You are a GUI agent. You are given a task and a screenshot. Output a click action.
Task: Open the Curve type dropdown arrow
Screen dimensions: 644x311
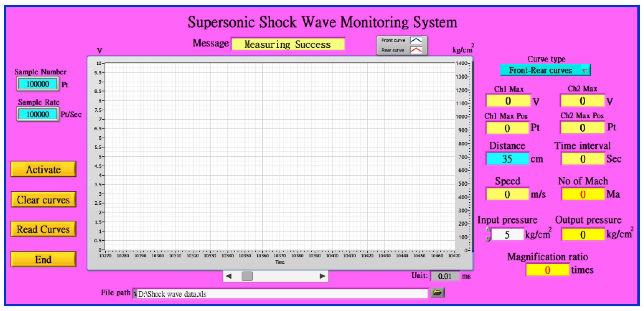click(585, 71)
